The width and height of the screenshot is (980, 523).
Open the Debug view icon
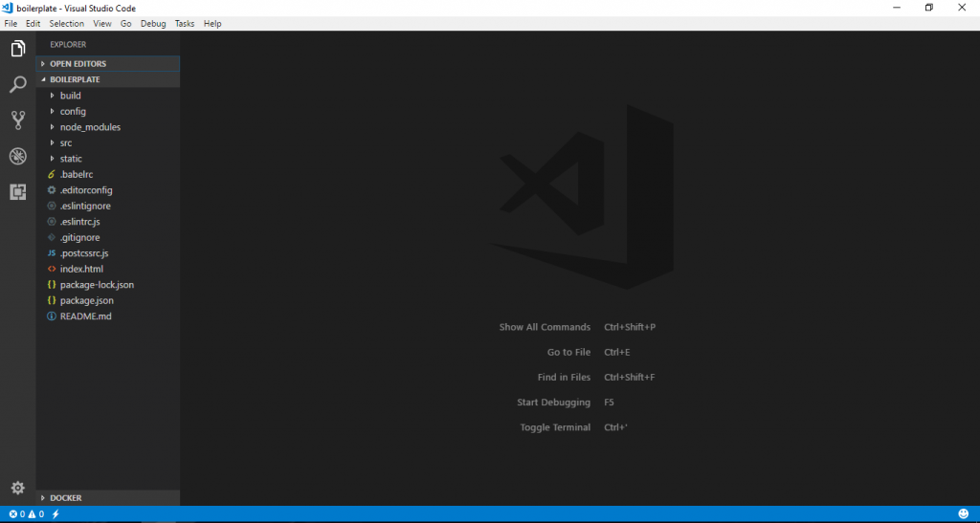tap(17, 156)
